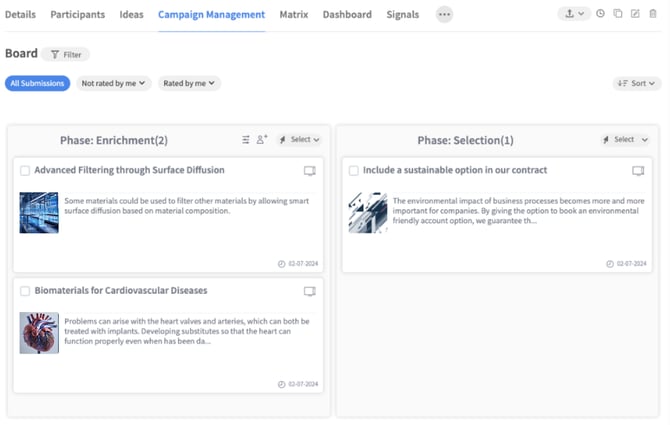Screen dimensions: 670x425
Task: Check the Advanced Filtering through Surface Diffusion checkbox
Action: tap(25, 171)
